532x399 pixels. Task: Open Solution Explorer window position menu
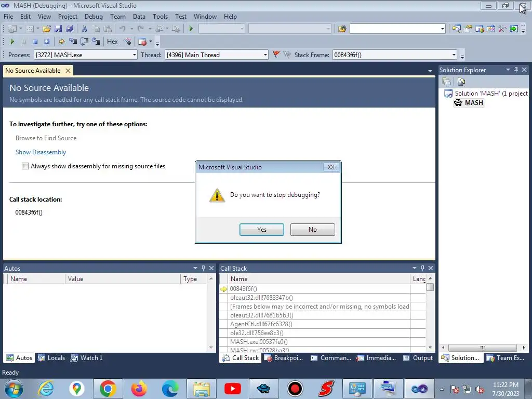508,70
